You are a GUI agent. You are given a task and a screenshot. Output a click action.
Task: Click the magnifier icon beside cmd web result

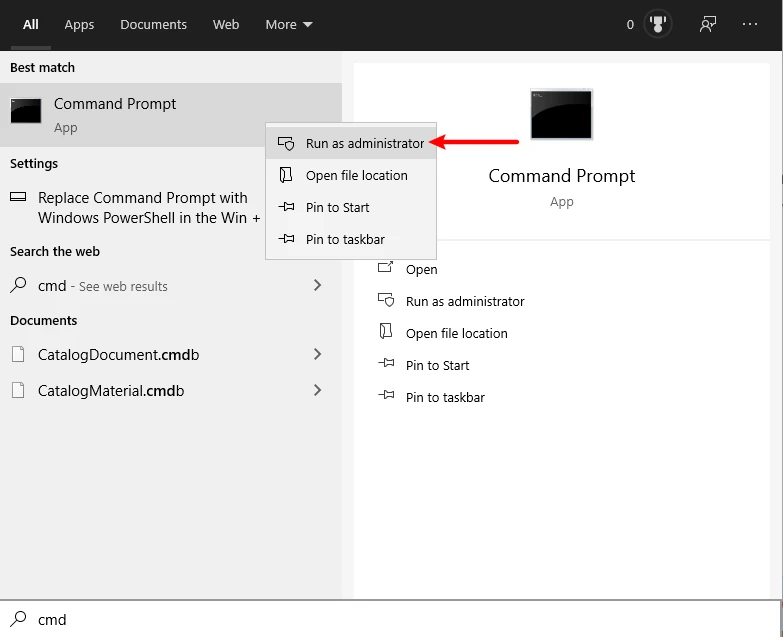pos(18,285)
